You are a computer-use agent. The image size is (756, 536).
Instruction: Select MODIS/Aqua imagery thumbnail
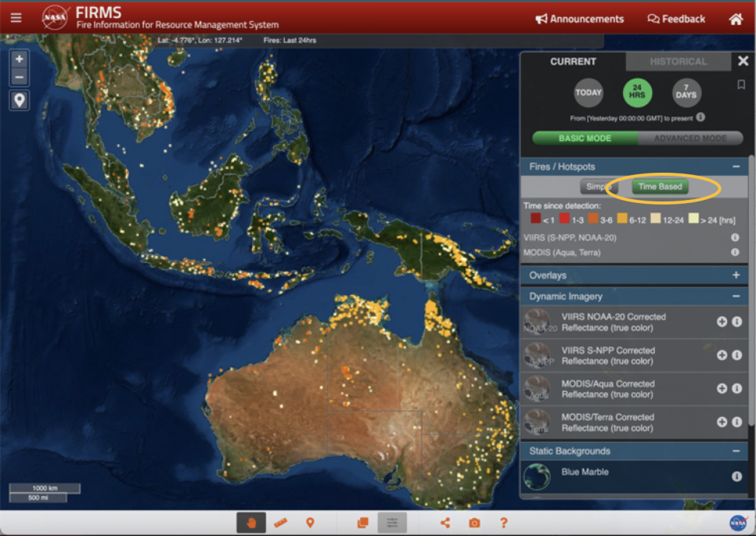[x=537, y=388]
